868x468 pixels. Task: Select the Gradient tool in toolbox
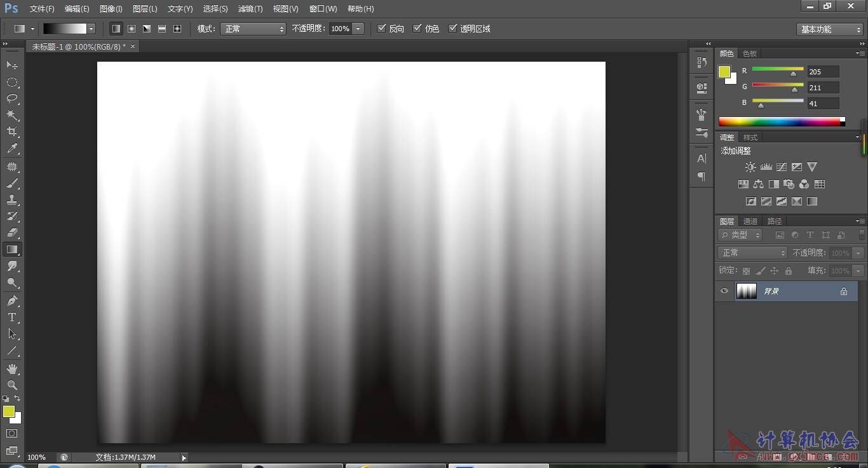click(12, 249)
